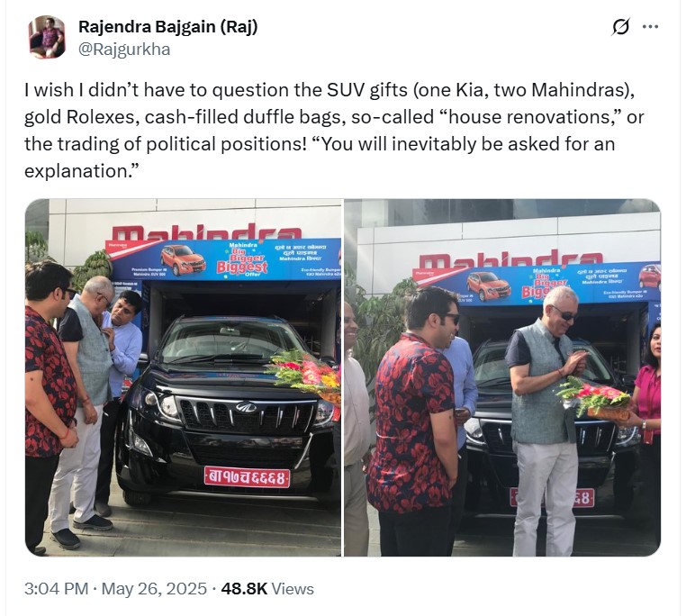Click red Mahindra sign in right photo
Viewport: 686px width, 616px height.
pyautogui.click(x=510, y=259)
